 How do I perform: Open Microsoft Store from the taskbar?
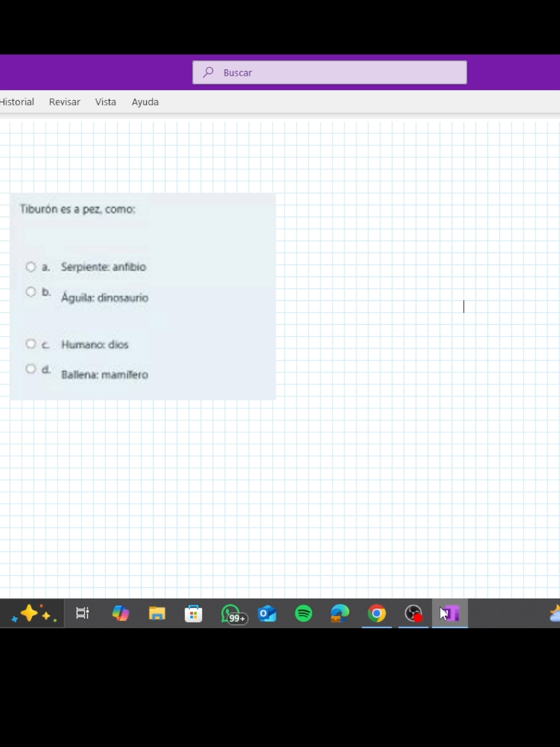coord(193,614)
